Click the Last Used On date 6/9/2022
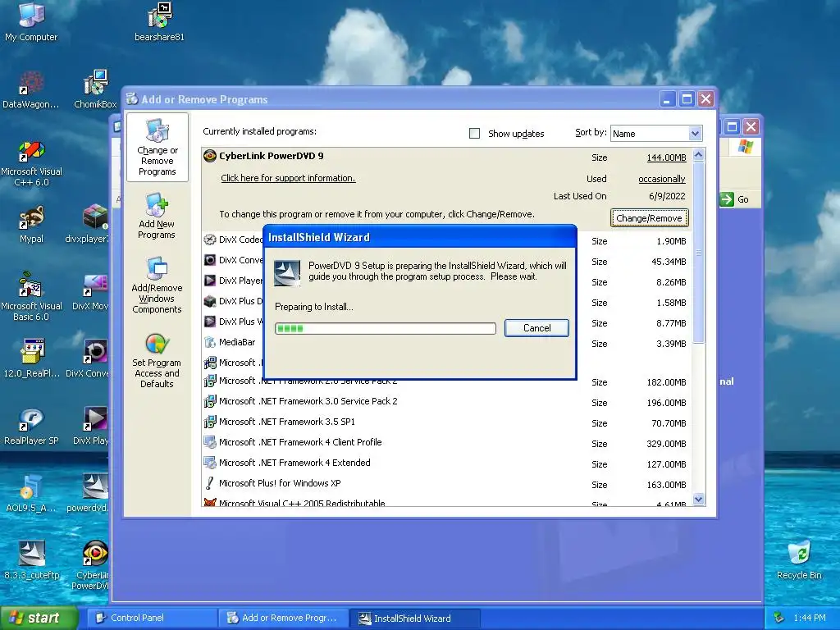This screenshot has height=630, width=840. [667, 196]
